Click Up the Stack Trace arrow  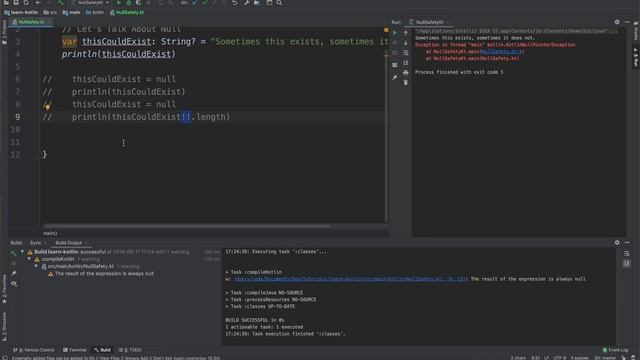point(406,33)
